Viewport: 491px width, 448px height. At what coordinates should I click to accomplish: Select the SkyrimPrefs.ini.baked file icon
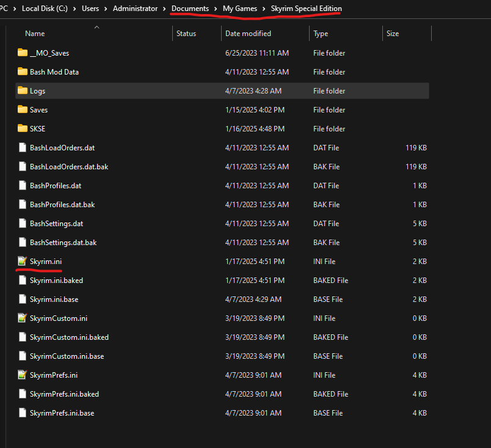[x=23, y=394]
